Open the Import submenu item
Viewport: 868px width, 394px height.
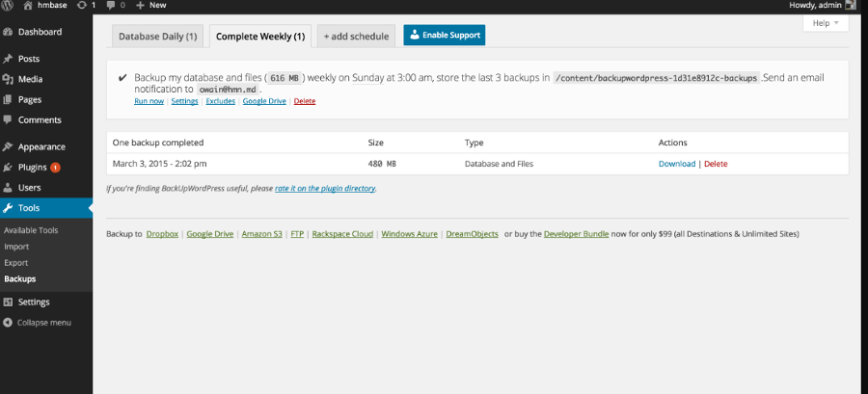pos(16,247)
